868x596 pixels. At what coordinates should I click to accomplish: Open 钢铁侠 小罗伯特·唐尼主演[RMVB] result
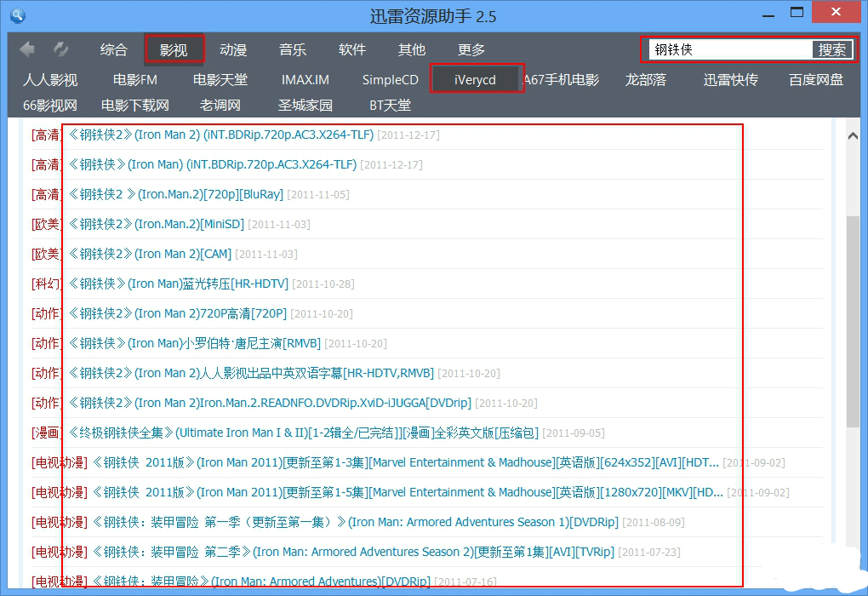[x=195, y=344]
